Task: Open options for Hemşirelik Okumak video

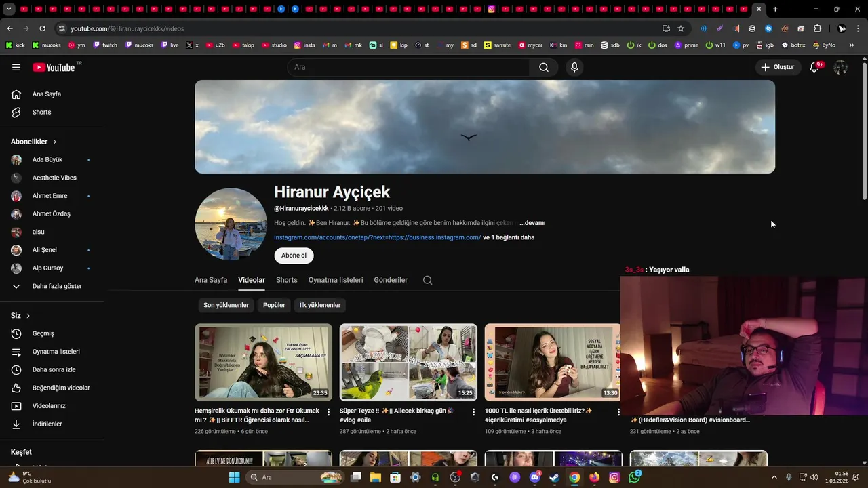Action: pos(329,412)
